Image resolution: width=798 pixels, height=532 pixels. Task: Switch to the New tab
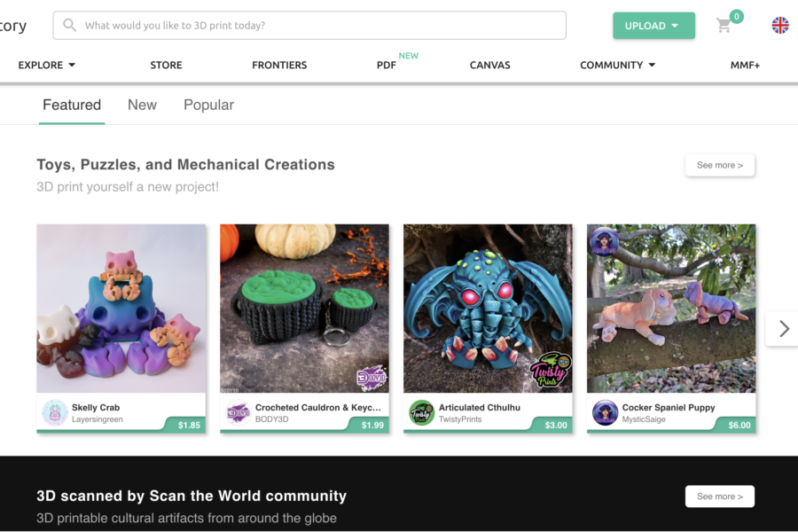pyautogui.click(x=142, y=105)
